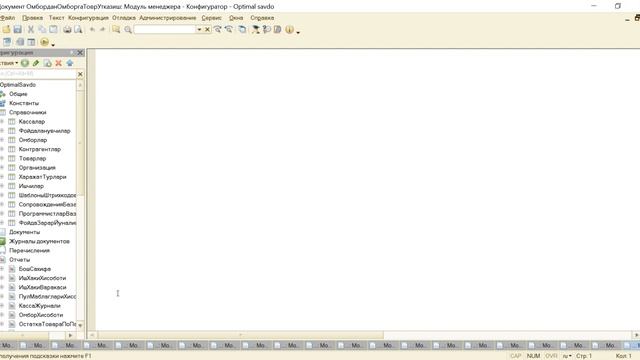Open the Справка menu
640x360 pixels.
pos(262,18)
